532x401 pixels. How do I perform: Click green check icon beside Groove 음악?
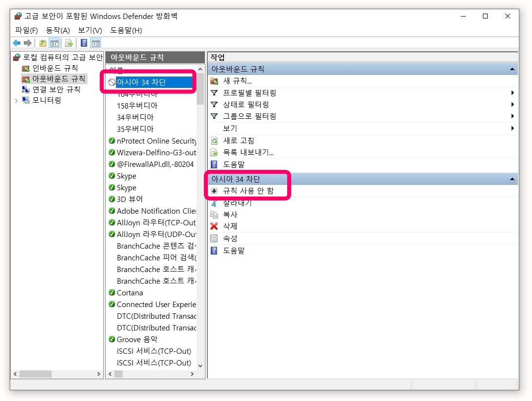[x=112, y=339]
